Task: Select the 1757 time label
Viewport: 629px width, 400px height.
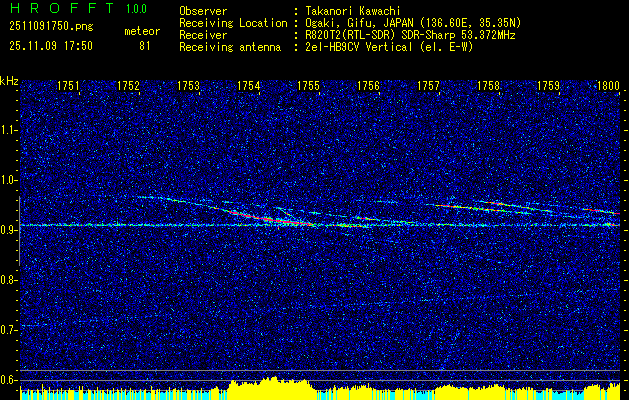Action: pyautogui.click(x=428, y=86)
